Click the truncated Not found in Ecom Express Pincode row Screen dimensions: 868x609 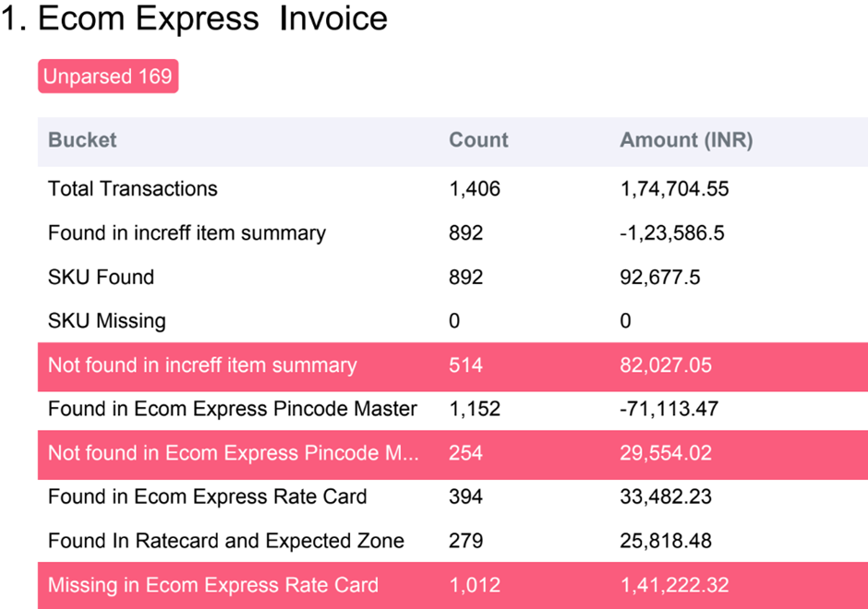pyautogui.click(x=452, y=455)
